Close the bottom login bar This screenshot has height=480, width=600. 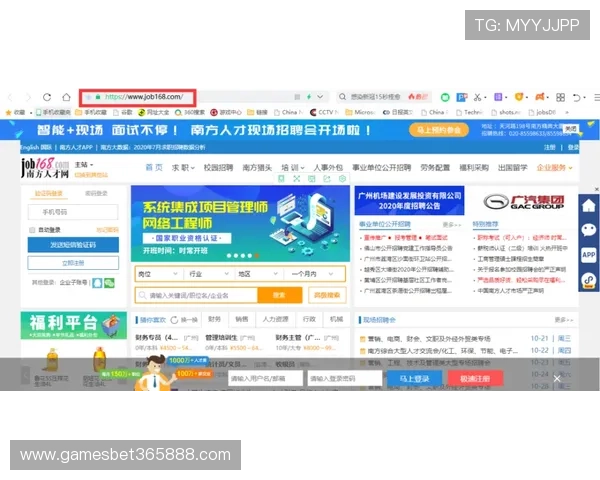[557, 379]
